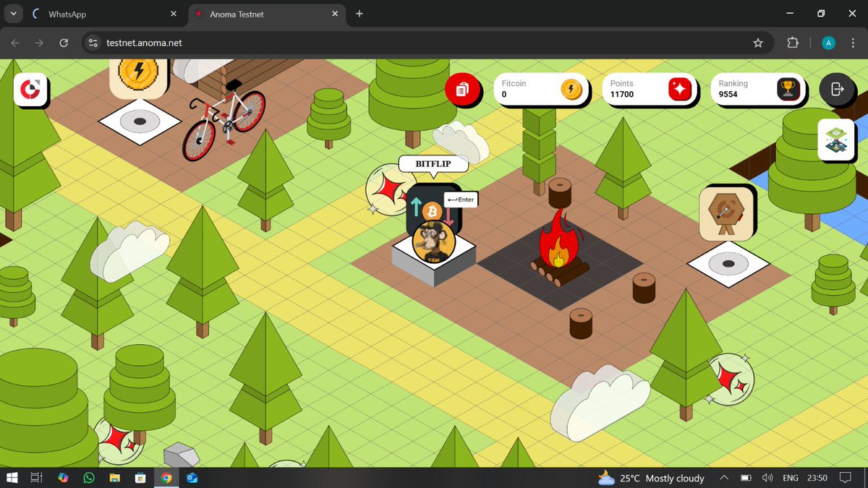Image resolution: width=868 pixels, height=488 pixels.
Task: Click the red sparkle icon in the Points counter
Action: (681, 89)
